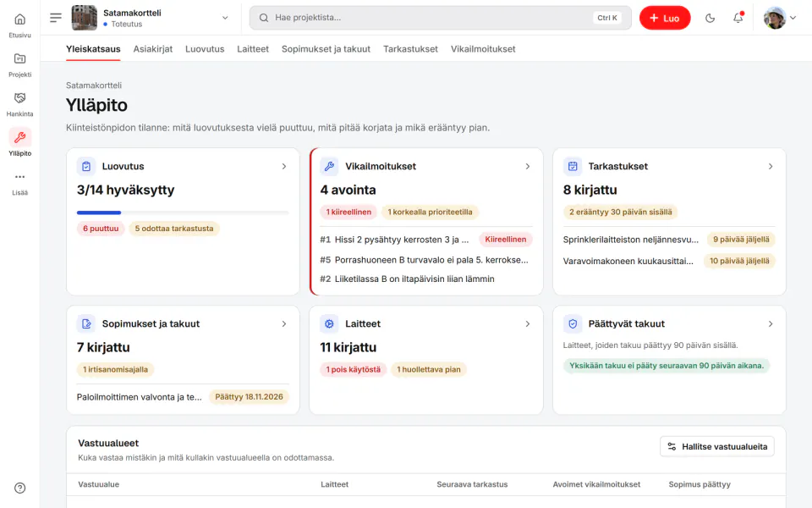The height and width of the screenshot is (508, 812).
Task: Focus the Hae projektista search field
Action: 440,18
